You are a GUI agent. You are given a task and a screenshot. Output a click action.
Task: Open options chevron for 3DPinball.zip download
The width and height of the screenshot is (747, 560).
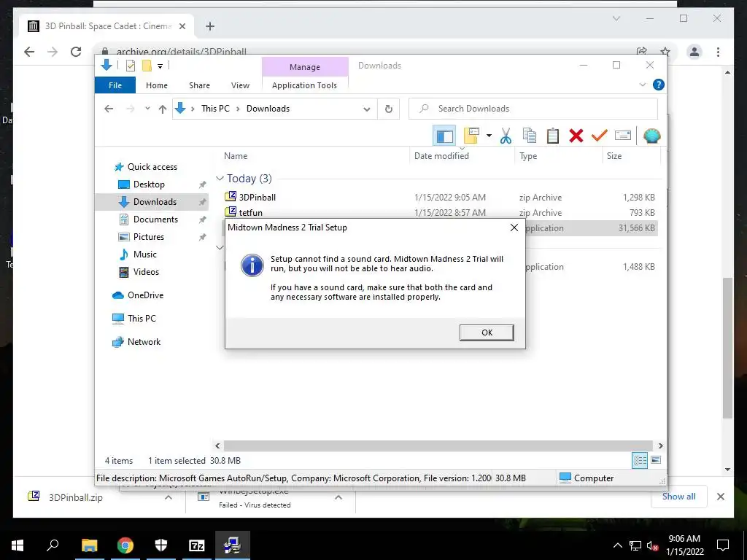pyautogui.click(x=169, y=497)
